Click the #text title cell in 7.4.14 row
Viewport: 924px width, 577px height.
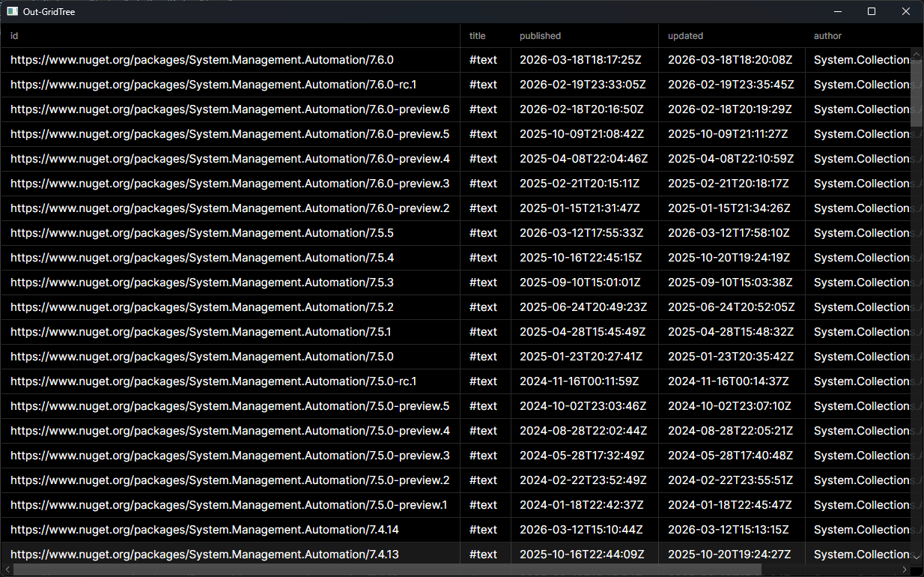[485, 530]
